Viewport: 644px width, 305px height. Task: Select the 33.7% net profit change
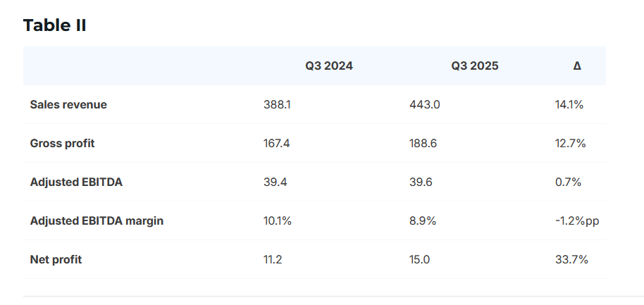click(x=571, y=260)
